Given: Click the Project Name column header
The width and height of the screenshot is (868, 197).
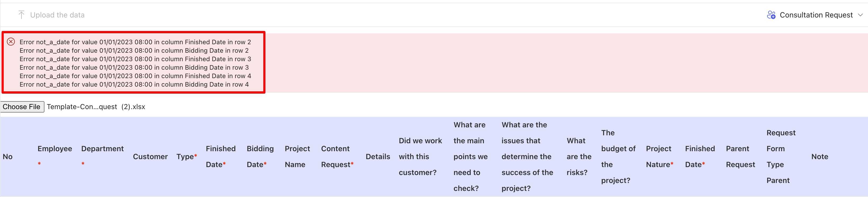Looking at the screenshot, I should pyautogui.click(x=297, y=156).
